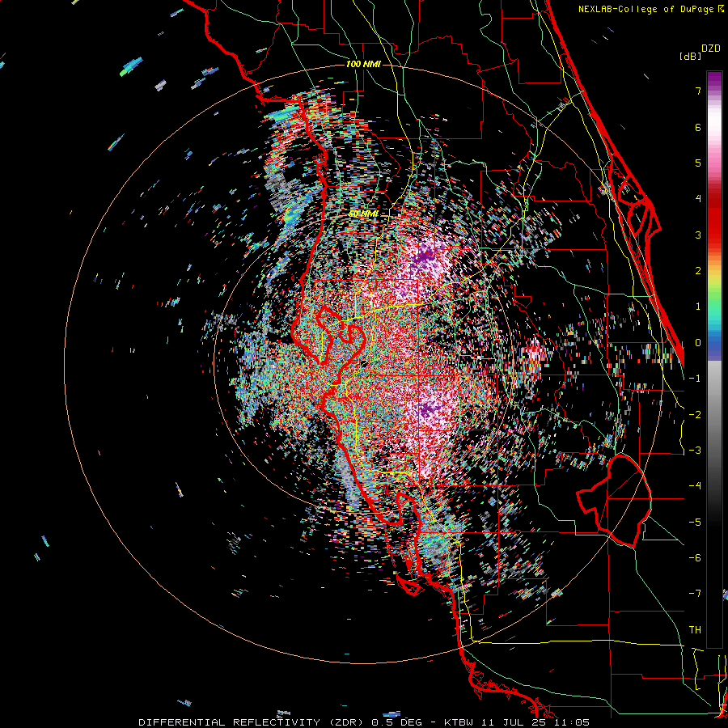Click the [dB] unit label above scale
This screenshot has height=728, width=728.
[690, 56]
